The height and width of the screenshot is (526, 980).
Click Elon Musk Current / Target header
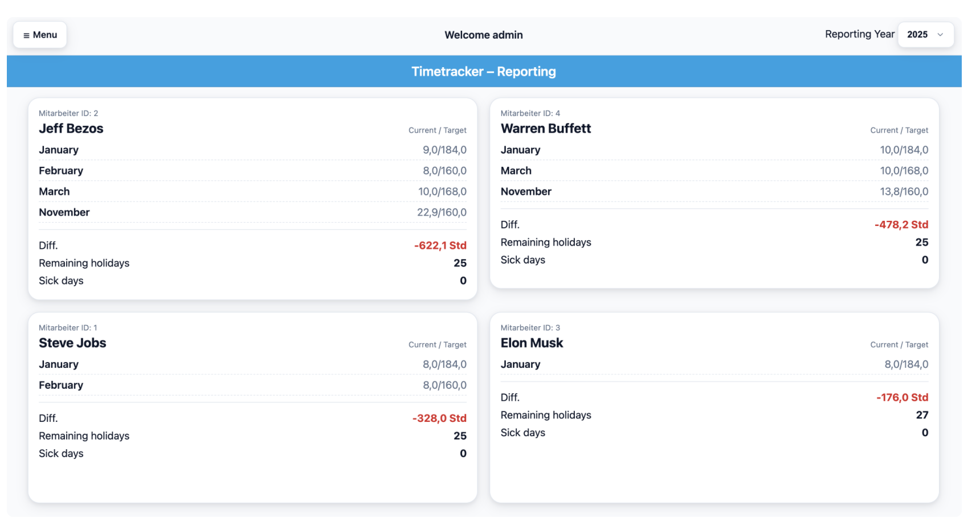tap(899, 345)
